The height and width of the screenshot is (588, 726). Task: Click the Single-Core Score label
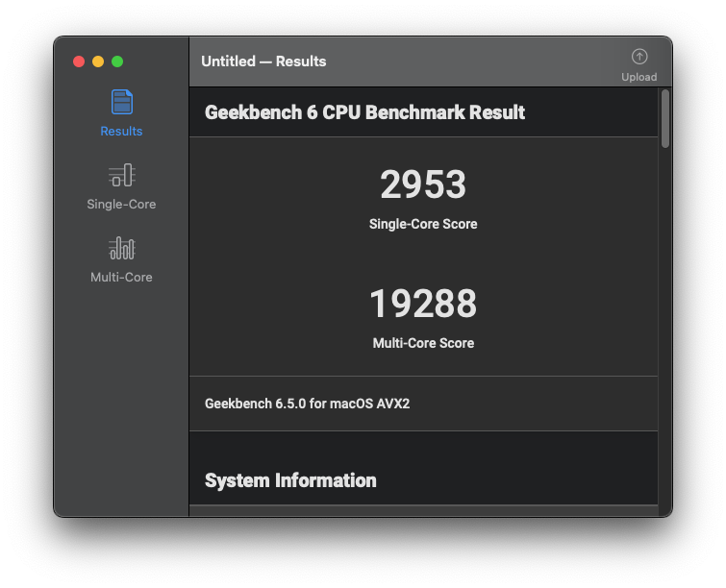click(x=423, y=224)
